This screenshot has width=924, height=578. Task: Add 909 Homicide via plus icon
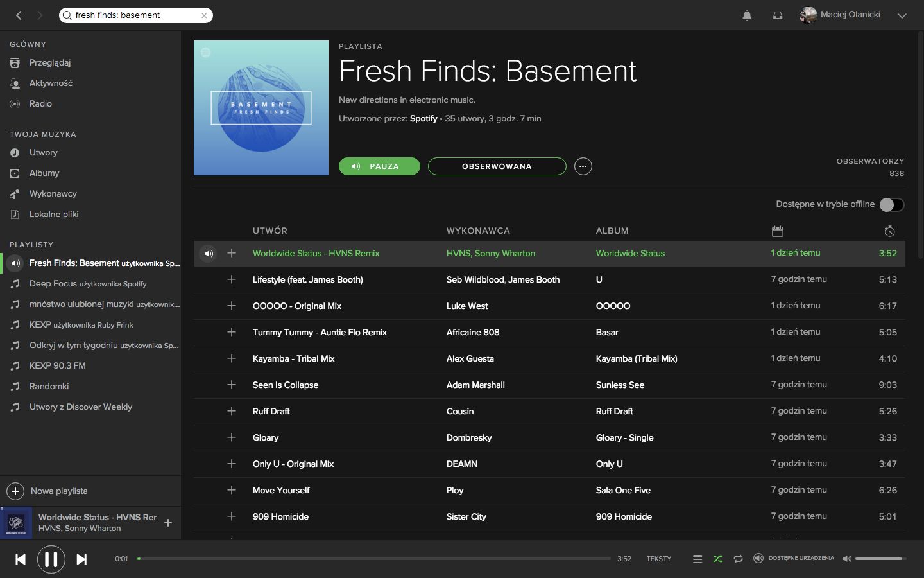point(232,516)
